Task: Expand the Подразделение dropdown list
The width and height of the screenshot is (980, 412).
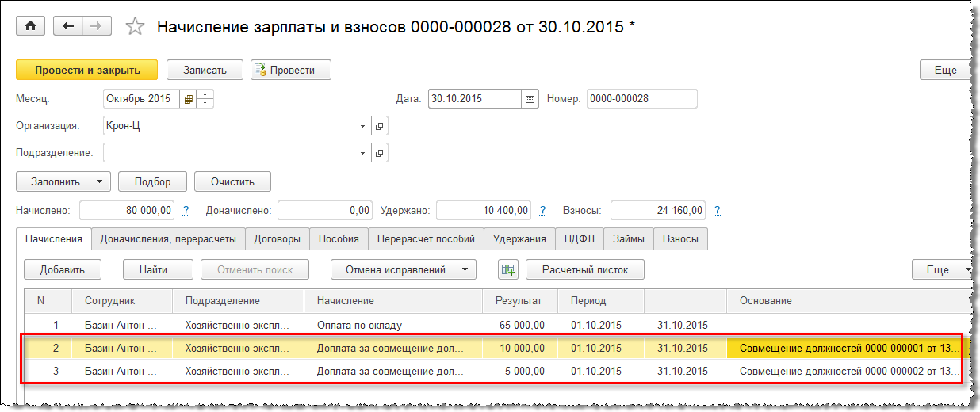Action: click(362, 152)
